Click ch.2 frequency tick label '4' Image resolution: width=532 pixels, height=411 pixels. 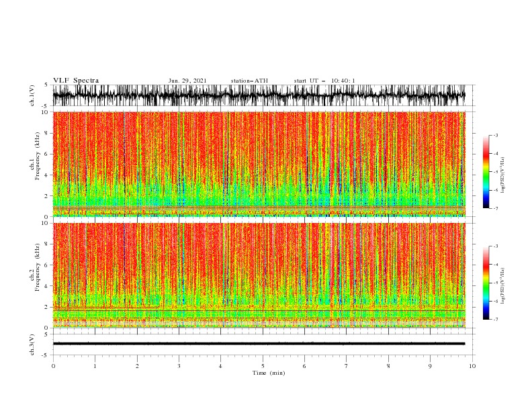(47, 286)
